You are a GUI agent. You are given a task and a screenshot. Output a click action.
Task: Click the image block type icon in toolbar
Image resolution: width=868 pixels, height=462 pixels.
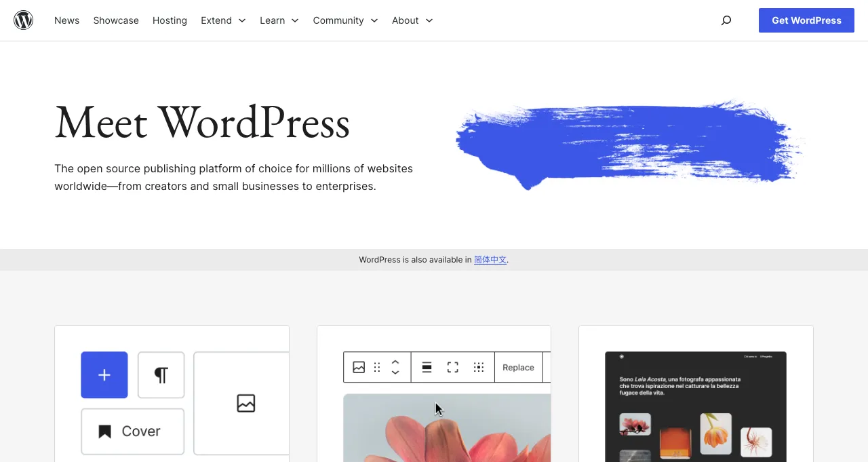coord(359,367)
